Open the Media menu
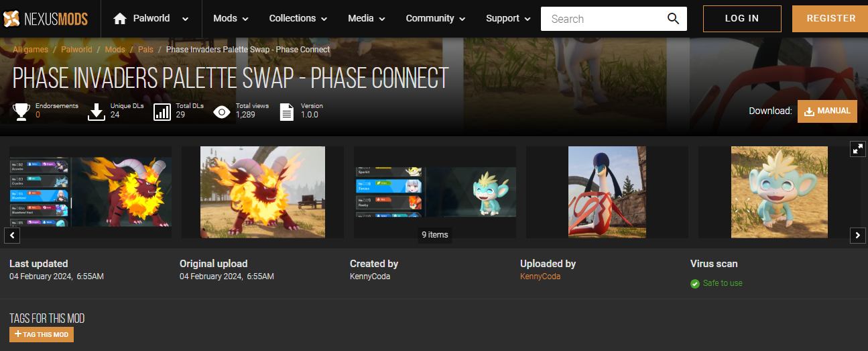The width and height of the screenshot is (868, 351). point(367,19)
